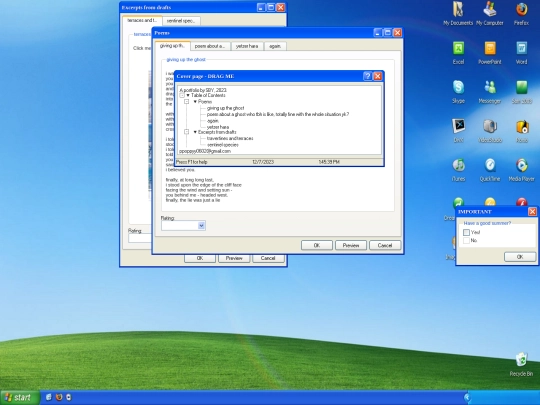Launch iTunes from the desktop
Viewport: 540px width, 405px height.
point(458,170)
